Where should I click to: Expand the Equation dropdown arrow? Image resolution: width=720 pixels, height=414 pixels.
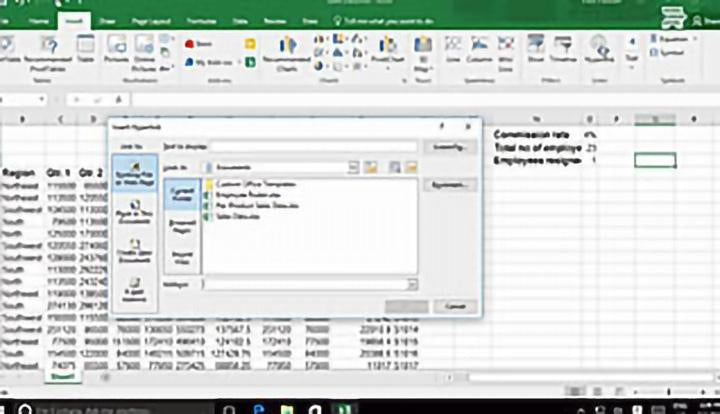pyautogui.click(x=695, y=39)
